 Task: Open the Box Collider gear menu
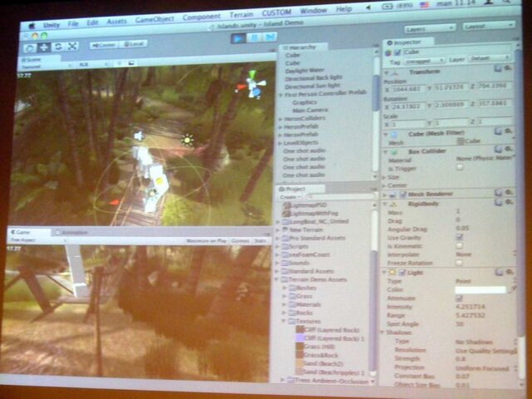pyautogui.click(x=508, y=149)
